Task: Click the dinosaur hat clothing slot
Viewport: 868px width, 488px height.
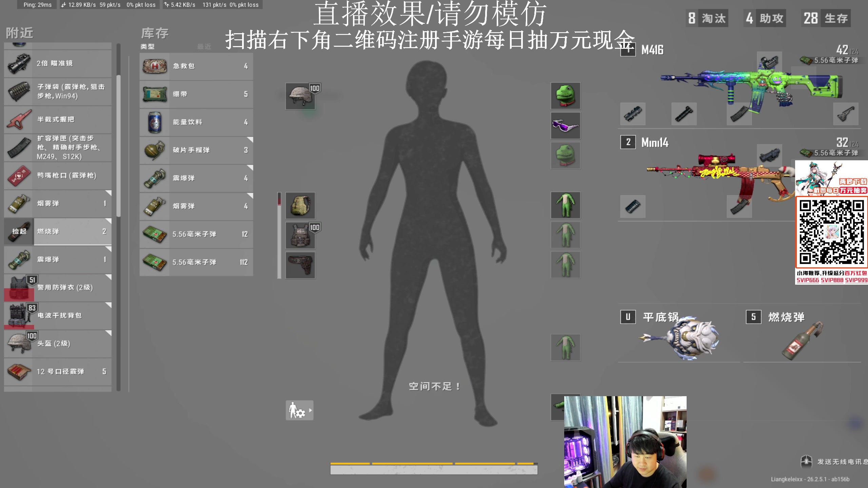Action: coord(566,96)
